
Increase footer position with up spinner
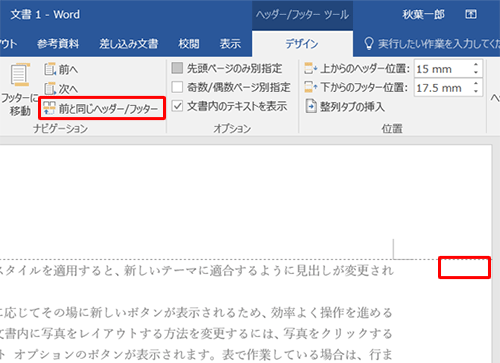click(476, 84)
